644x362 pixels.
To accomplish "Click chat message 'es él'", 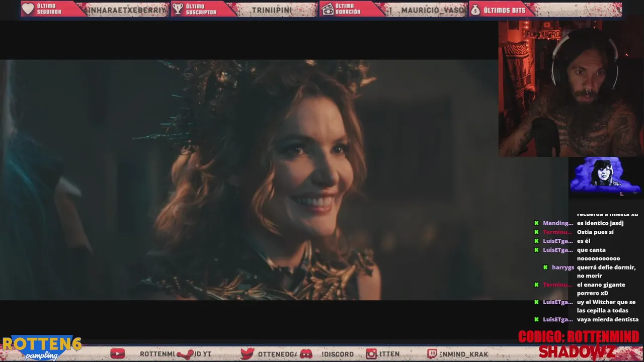I will click(584, 241).
